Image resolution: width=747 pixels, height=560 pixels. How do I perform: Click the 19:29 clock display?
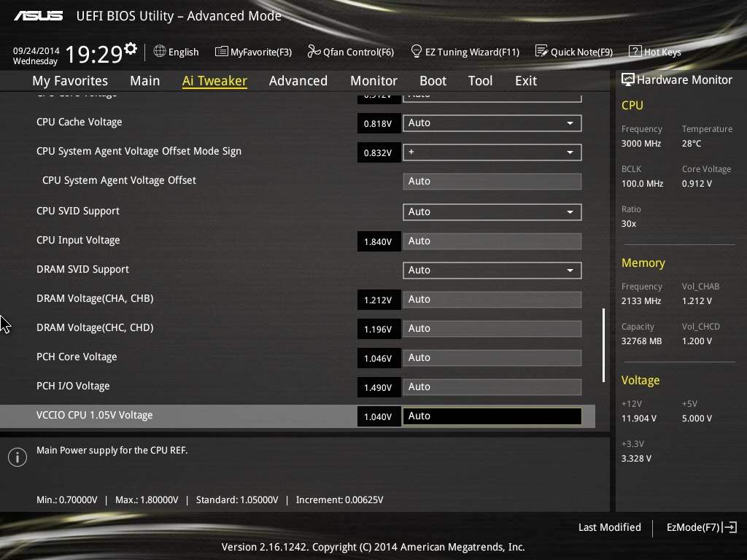click(94, 54)
